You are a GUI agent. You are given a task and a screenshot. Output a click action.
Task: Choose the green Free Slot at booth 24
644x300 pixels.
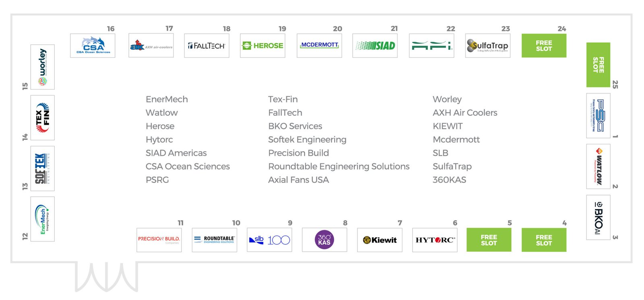[544, 45]
